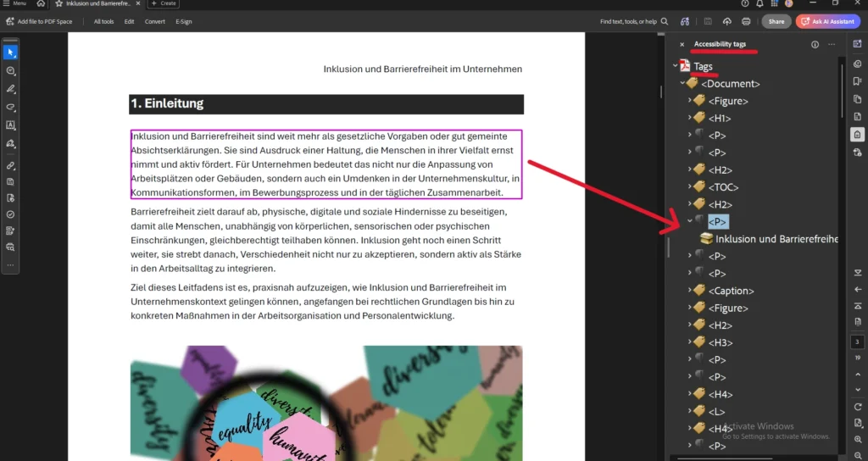Screen dimensions: 868x461
Task: Click the Create new tab button
Action: [164, 3]
